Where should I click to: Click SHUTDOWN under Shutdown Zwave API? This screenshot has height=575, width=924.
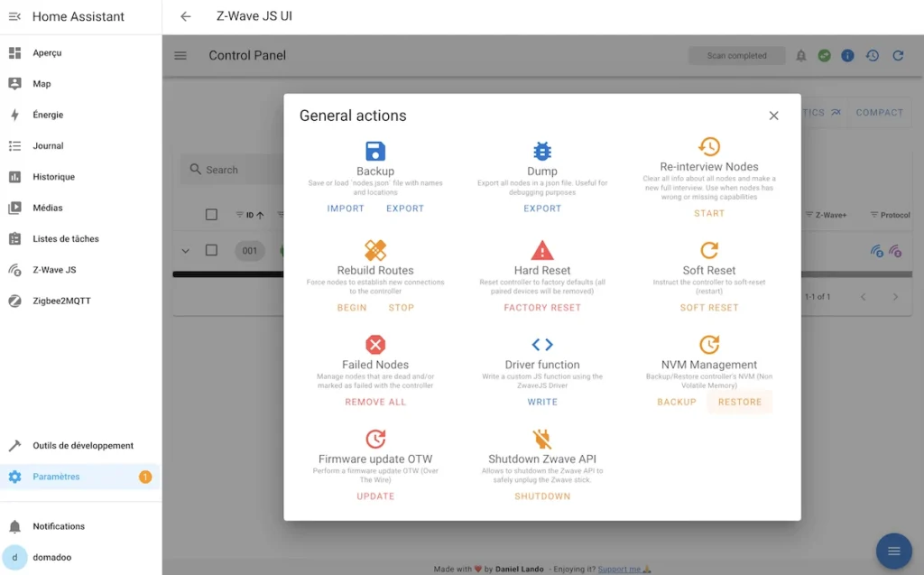coord(542,496)
